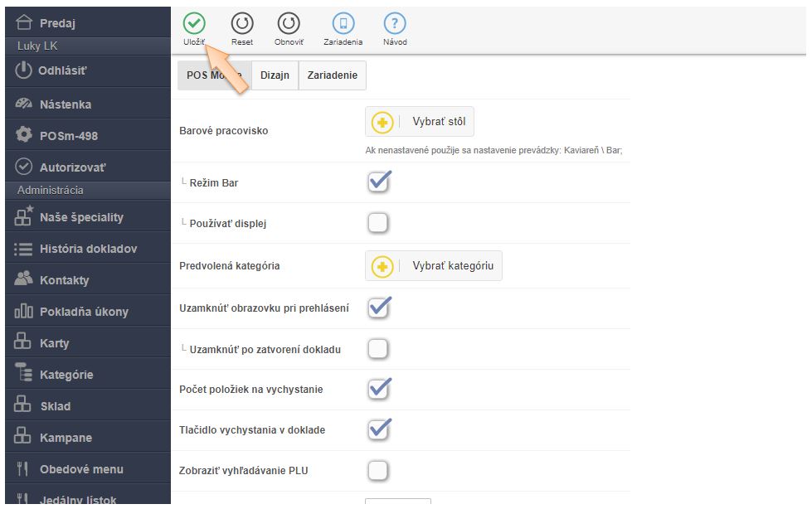Enable Uzamknúť po zatvorení dokladu

click(x=378, y=349)
